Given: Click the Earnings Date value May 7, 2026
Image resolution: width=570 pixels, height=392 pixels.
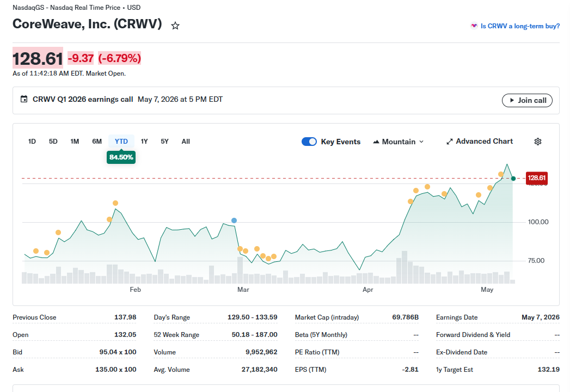Looking at the screenshot, I should (541, 317).
